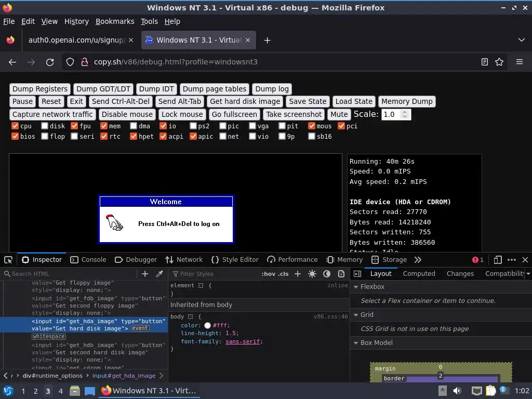Open the Computed sidebar tab
The height and width of the screenshot is (399, 532).
(x=419, y=274)
